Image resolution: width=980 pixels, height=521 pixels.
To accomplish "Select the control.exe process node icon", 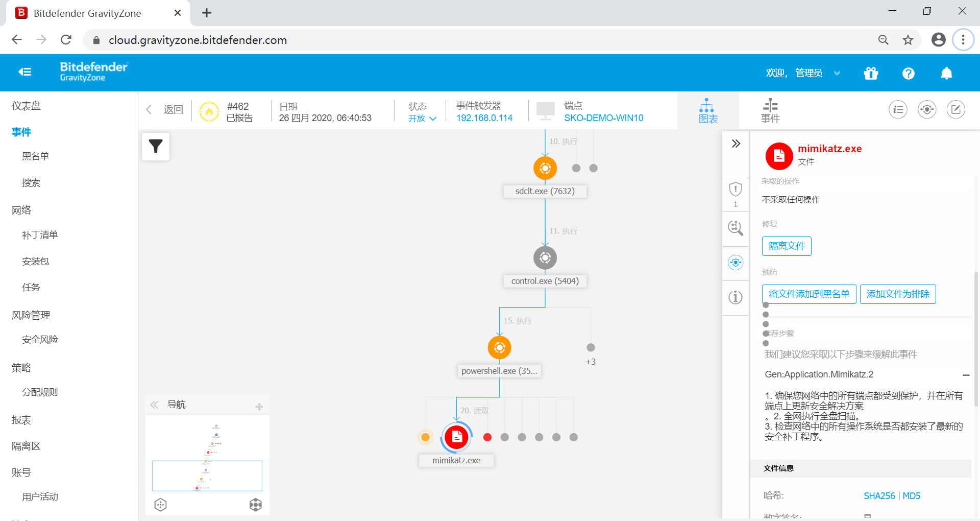I will (x=545, y=258).
